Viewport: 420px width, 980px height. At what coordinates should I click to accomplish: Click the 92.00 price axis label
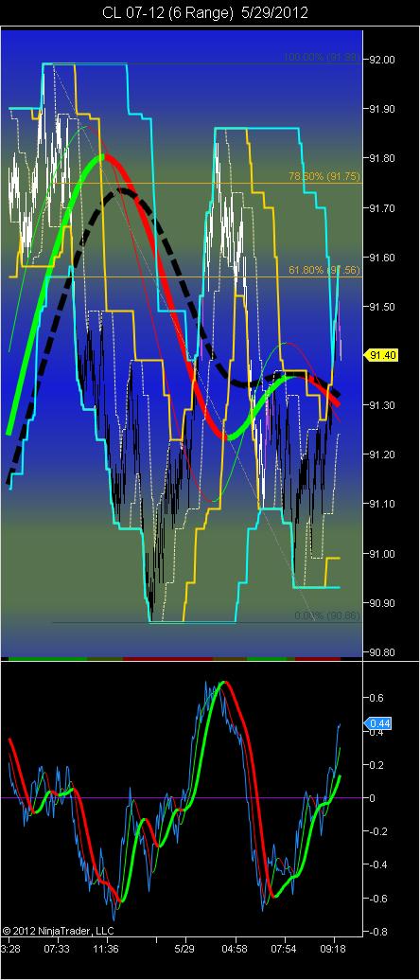tap(381, 60)
